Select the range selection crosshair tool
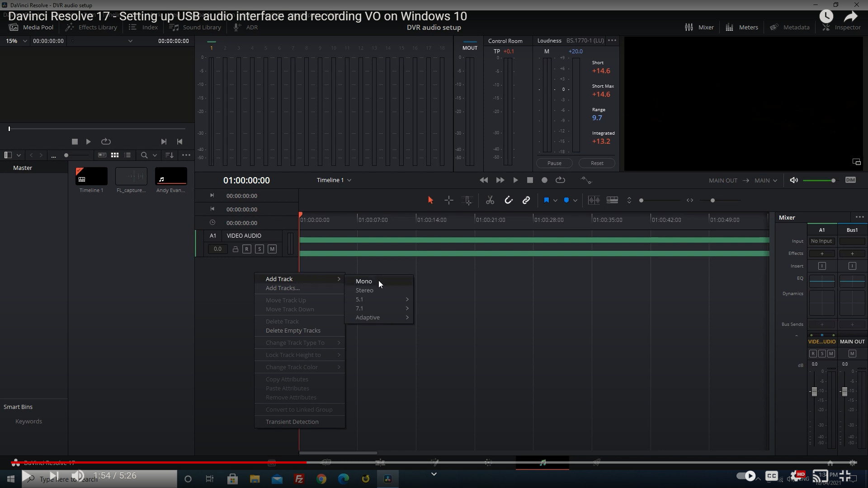 point(448,200)
